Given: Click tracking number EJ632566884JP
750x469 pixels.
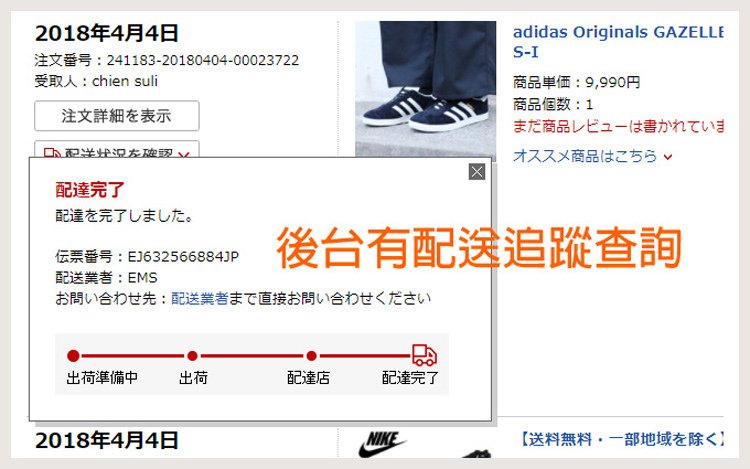Looking at the screenshot, I should [183, 257].
